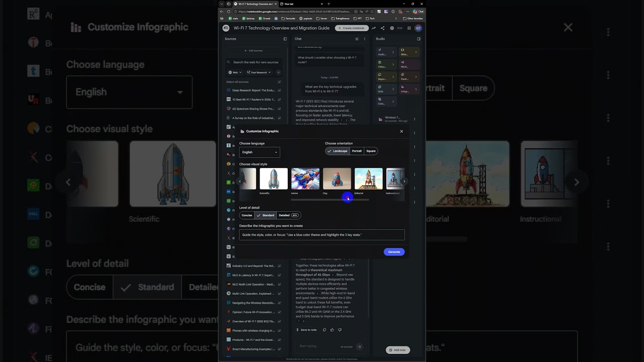The height and width of the screenshot is (362, 644).
Task: Open the Video Overview studio tile
Action: click(x=386, y=64)
